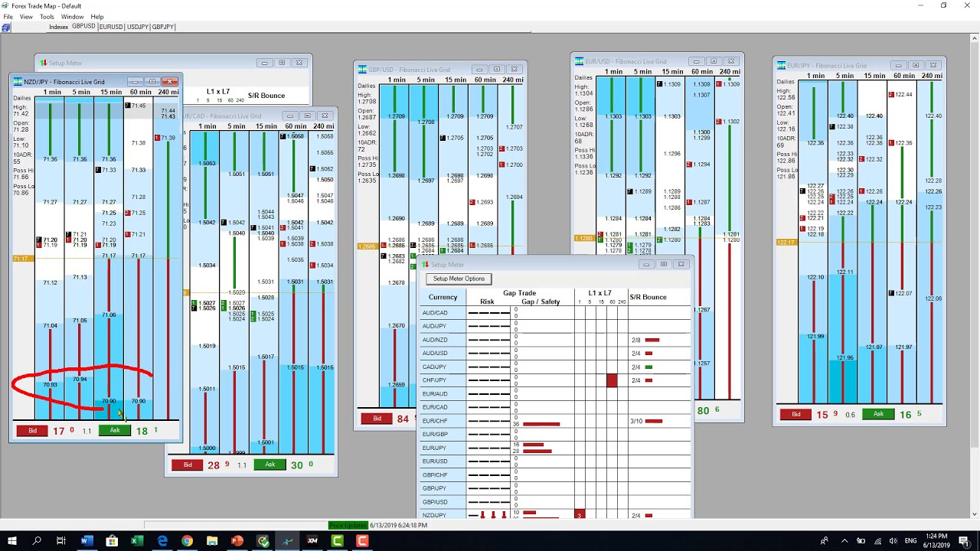
Task: Show hidden system tray icons
Action: tap(844, 541)
